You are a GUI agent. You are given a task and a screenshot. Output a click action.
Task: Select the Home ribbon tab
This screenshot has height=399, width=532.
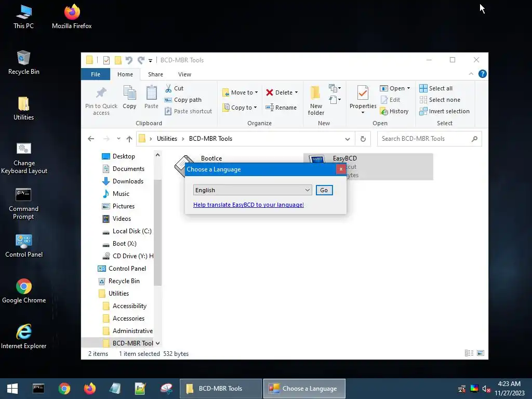(125, 74)
